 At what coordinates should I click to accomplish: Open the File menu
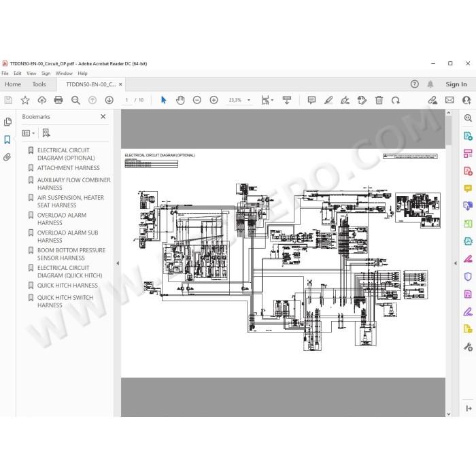pos(5,73)
